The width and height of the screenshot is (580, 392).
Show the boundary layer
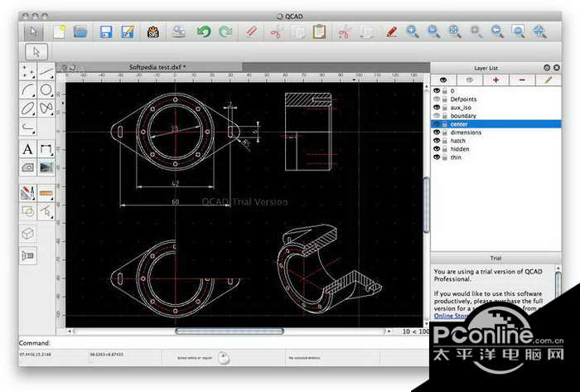tap(437, 116)
